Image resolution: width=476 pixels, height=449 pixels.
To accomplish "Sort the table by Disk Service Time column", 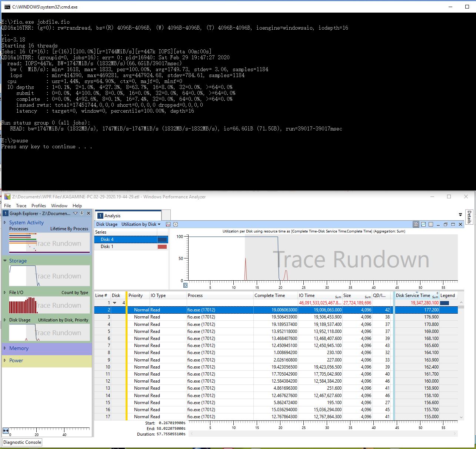I will click(x=412, y=295).
